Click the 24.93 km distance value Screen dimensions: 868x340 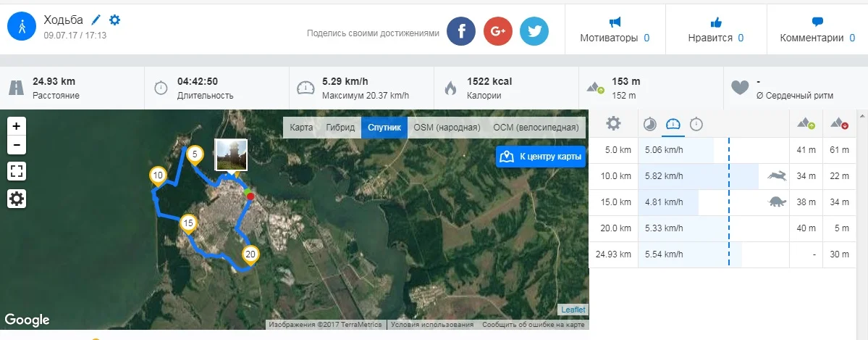coord(54,81)
